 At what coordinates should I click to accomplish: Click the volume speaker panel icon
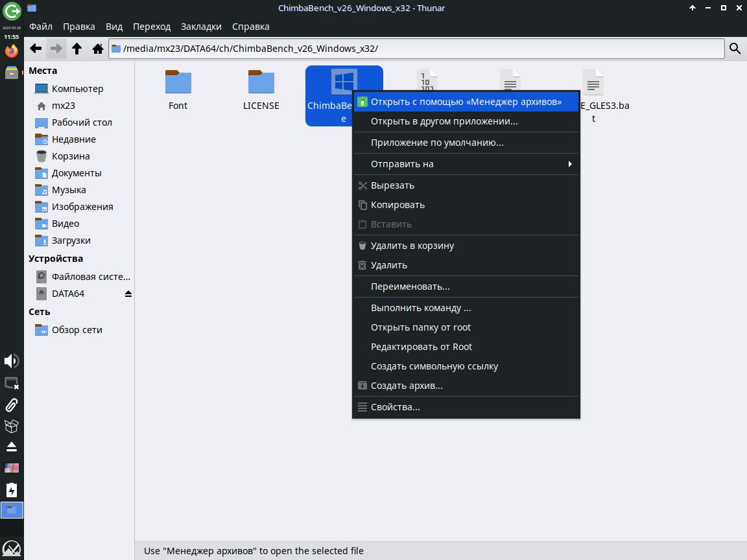[x=12, y=361]
